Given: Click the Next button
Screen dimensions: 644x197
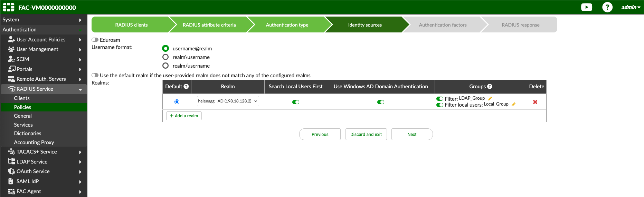Looking at the screenshot, I should pyautogui.click(x=412, y=135).
